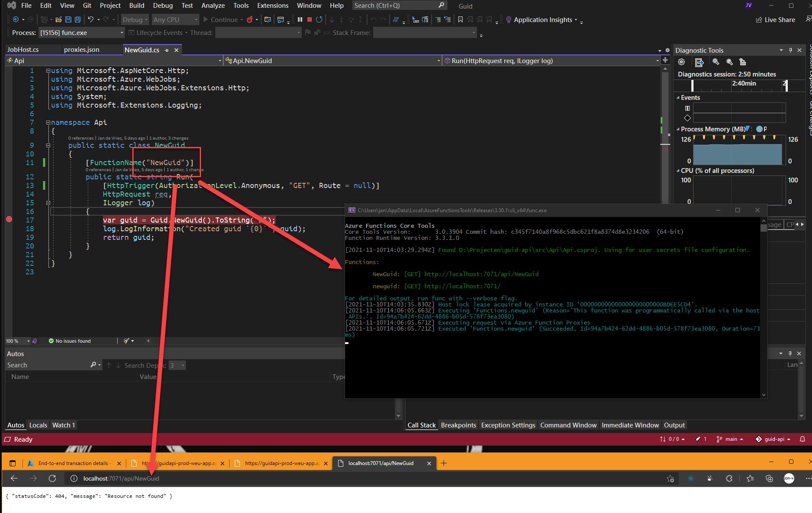The image size is (812, 513).
Task: Toggle the breakpoint glyph on line 17
Action: click(9, 220)
